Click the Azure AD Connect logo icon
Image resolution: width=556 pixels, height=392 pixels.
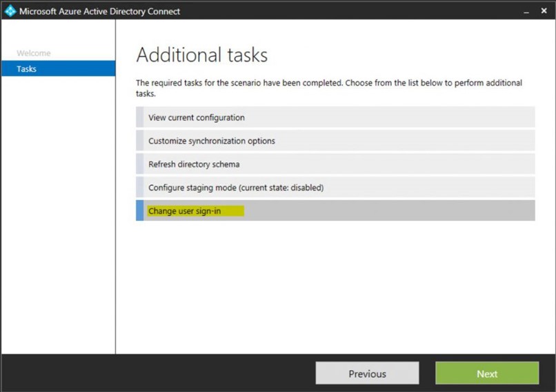(x=10, y=11)
